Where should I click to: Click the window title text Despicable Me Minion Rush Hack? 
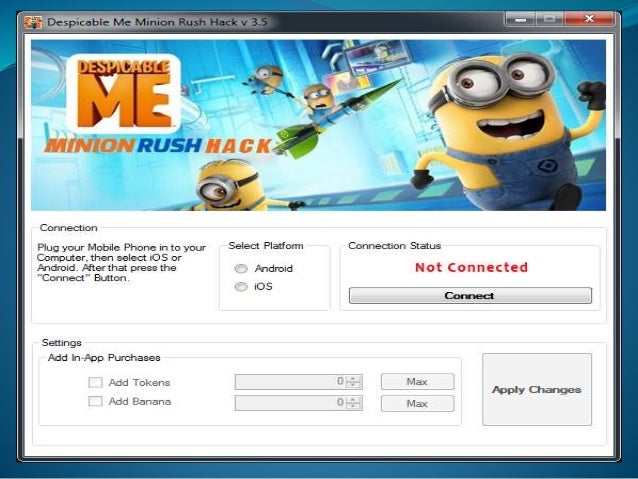coord(157,22)
